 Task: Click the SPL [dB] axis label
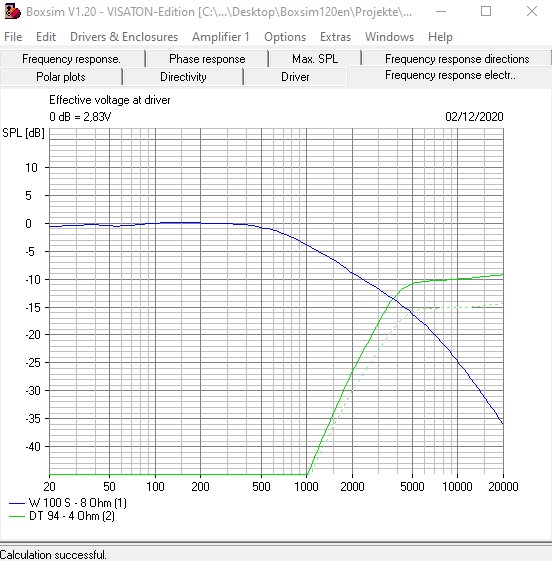(23, 133)
